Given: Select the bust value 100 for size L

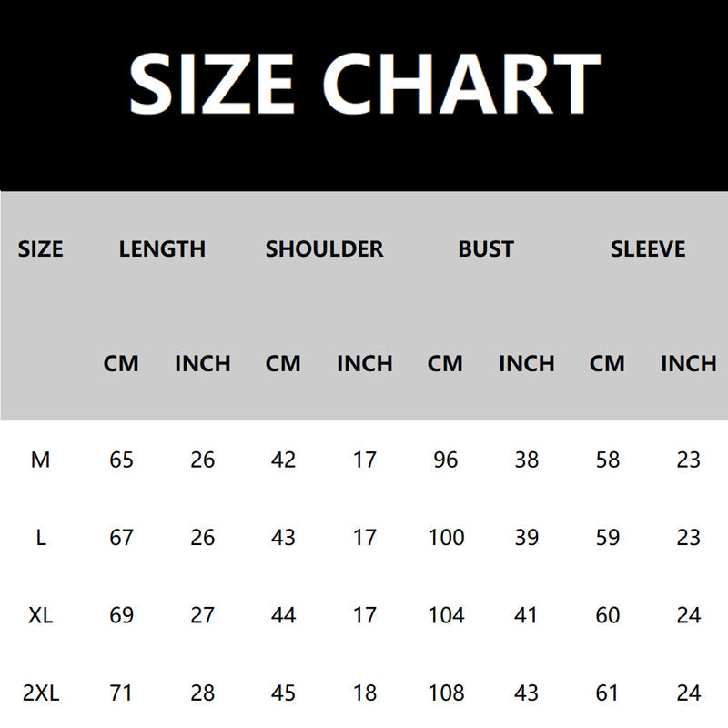Looking at the screenshot, I should (446, 538).
